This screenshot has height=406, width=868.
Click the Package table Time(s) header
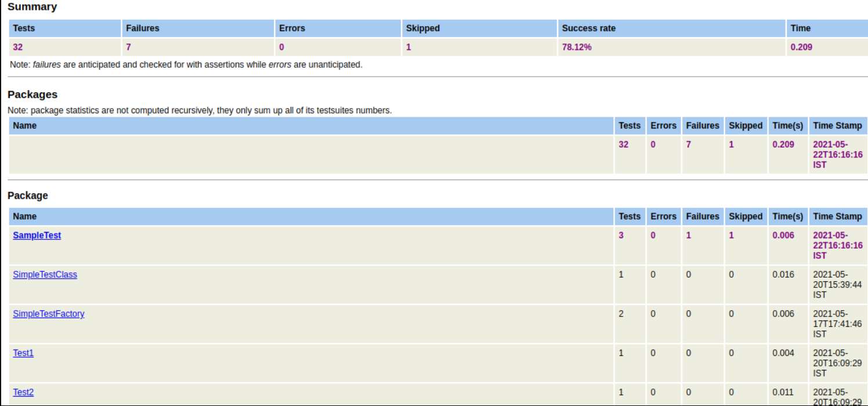(787, 216)
